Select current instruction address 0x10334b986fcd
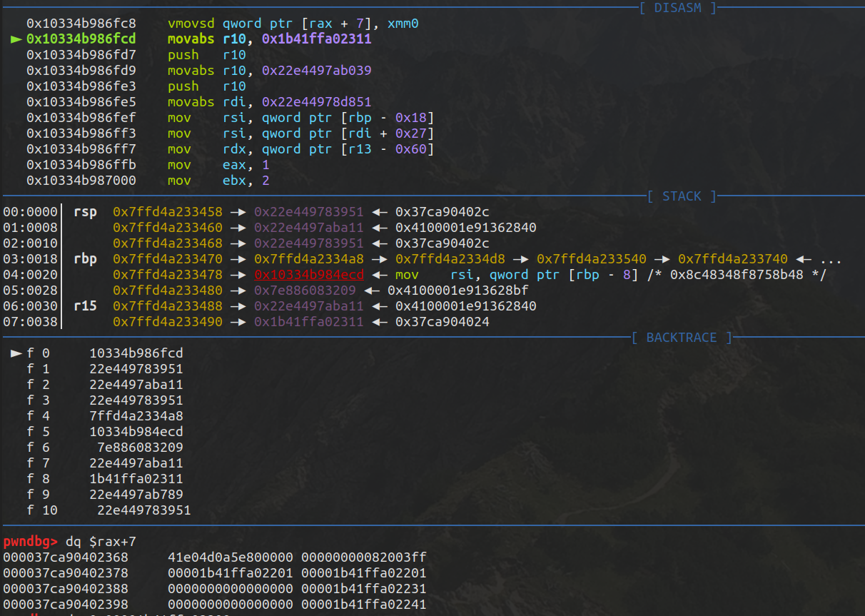The image size is (865, 616). (81, 39)
